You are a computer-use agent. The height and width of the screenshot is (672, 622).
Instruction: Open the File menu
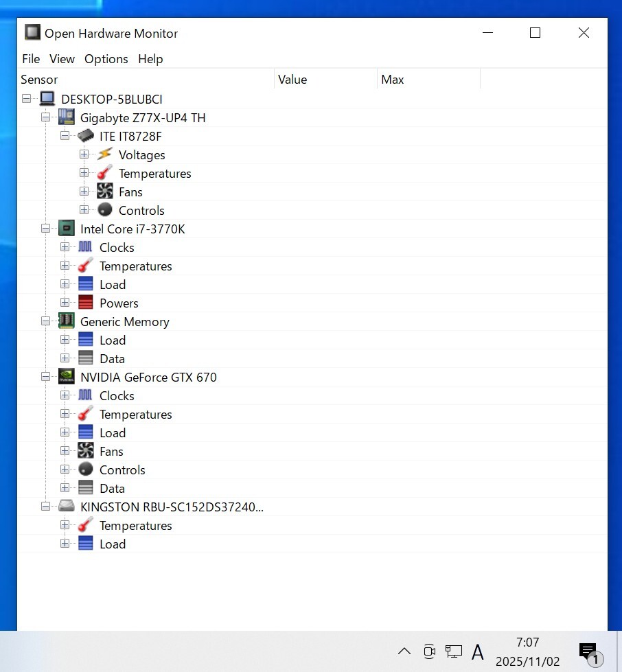click(31, 59)
